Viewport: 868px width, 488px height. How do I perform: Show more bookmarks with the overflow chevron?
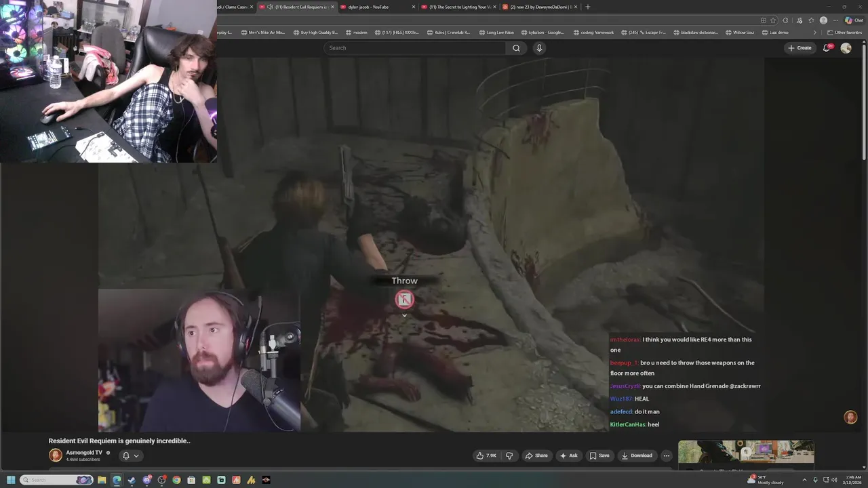pos(815,33)
